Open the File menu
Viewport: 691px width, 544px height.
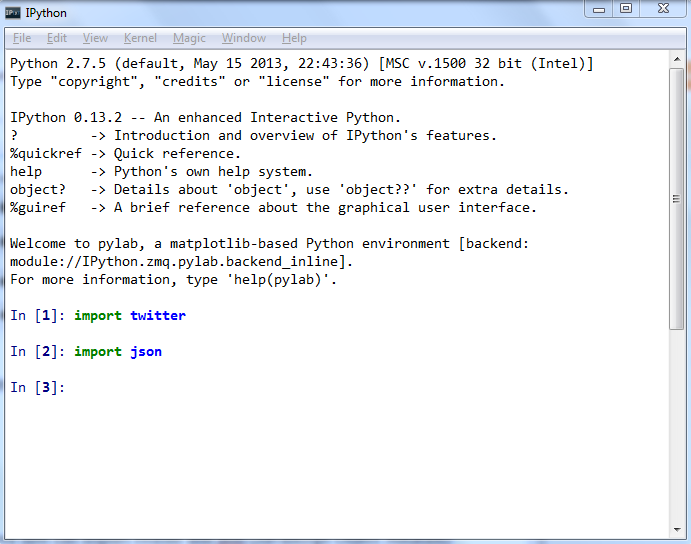[22, 38]
